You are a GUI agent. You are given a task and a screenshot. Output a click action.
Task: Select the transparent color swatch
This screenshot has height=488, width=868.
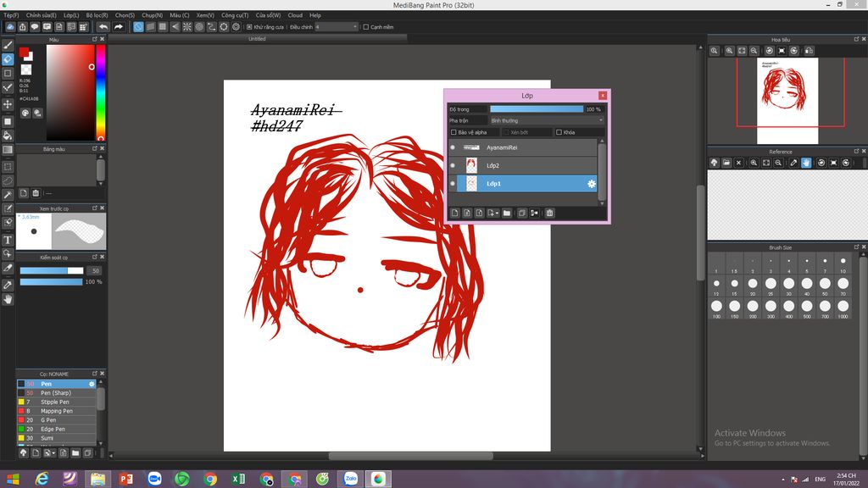pos(26,69)
